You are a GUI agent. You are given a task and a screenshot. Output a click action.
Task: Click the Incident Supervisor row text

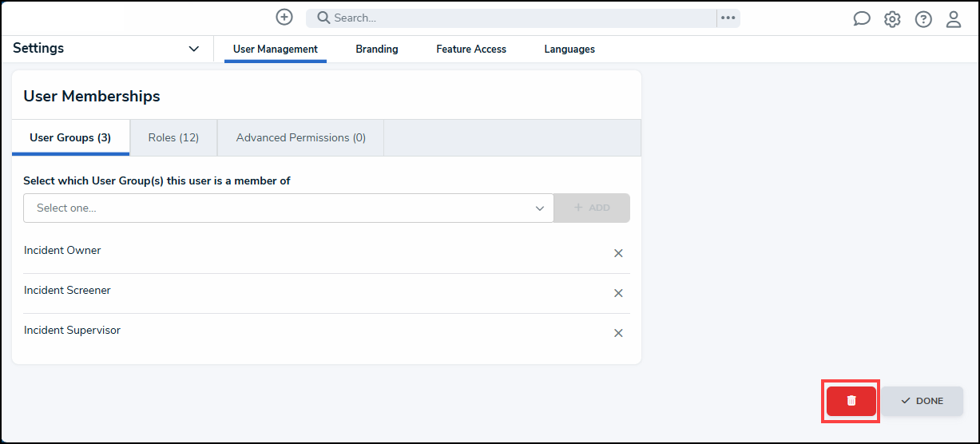72,330
